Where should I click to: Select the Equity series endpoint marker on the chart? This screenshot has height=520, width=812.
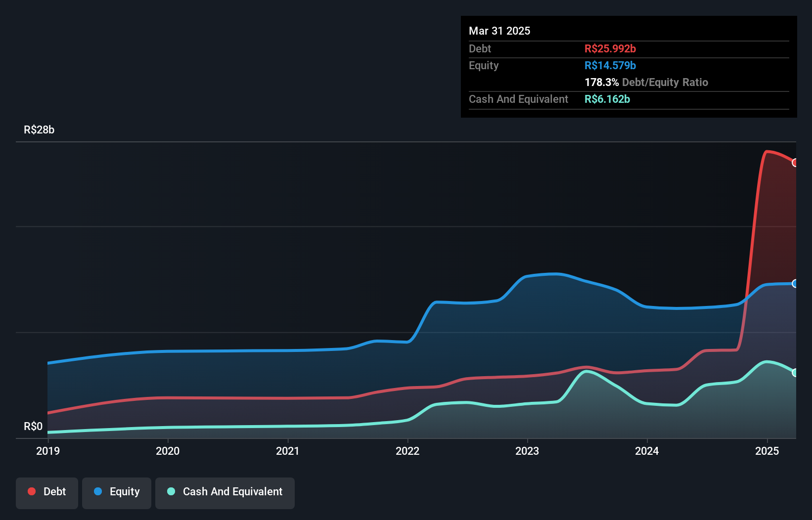(796, 283)
